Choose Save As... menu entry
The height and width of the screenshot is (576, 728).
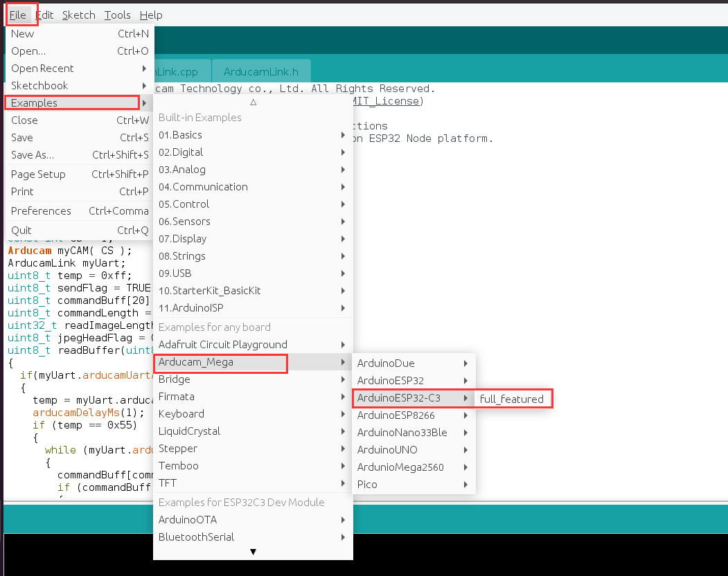click(80, 154)
